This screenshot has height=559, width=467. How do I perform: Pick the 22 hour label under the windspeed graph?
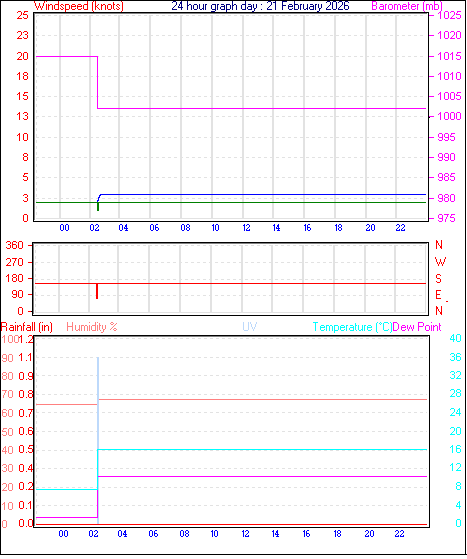pyautogui.click(x=400, y=228)
